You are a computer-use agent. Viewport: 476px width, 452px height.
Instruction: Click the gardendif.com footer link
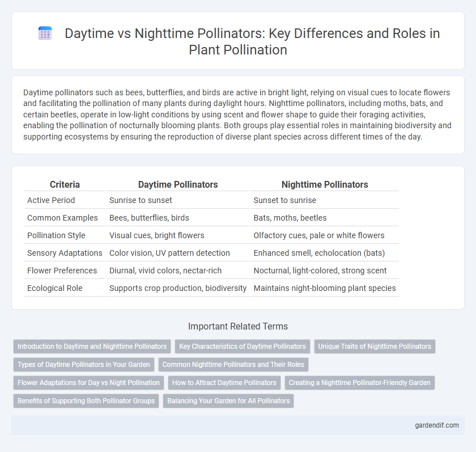click(437, 425)
